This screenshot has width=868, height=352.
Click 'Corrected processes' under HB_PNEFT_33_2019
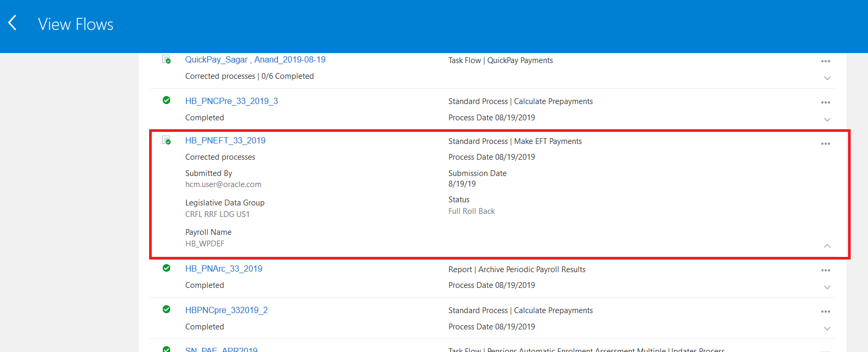pyautogui.click(x=220, y=157)
